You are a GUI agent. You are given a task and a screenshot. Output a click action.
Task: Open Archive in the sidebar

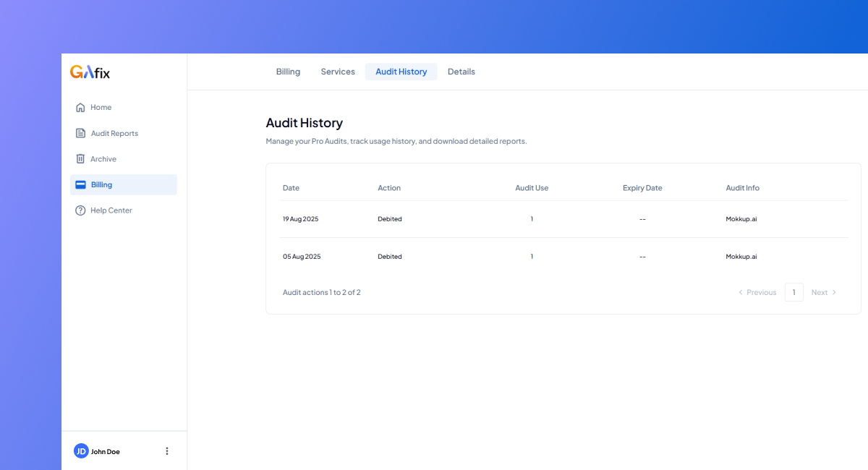124,159
